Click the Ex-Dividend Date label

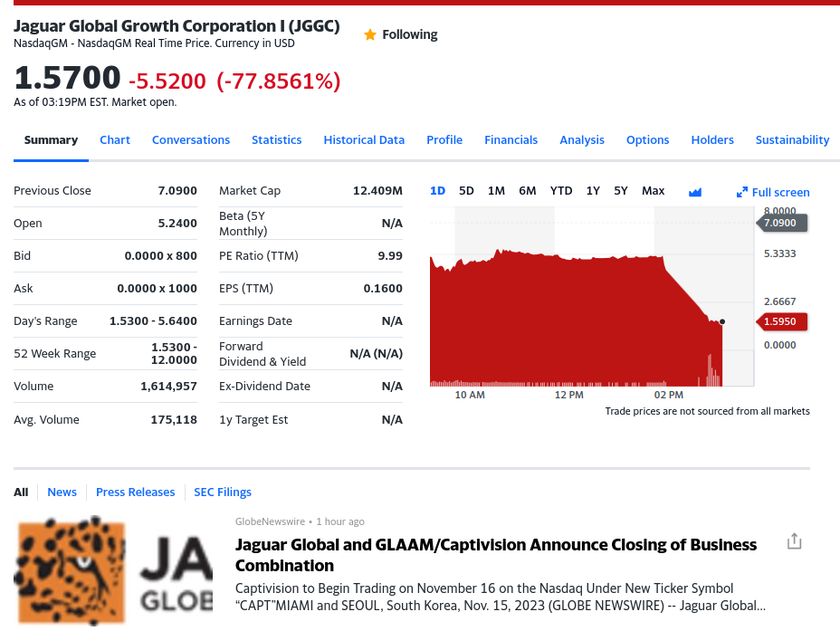click(264, 387)
